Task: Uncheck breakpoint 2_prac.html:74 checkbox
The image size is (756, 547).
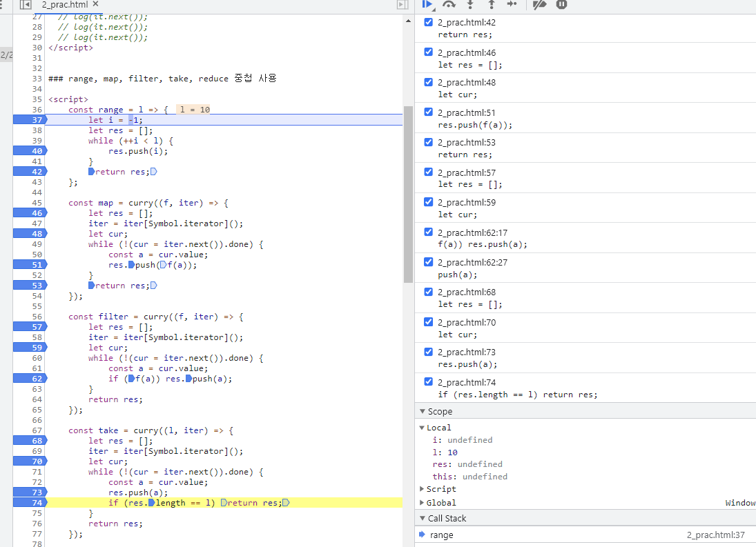Action: 428,382
